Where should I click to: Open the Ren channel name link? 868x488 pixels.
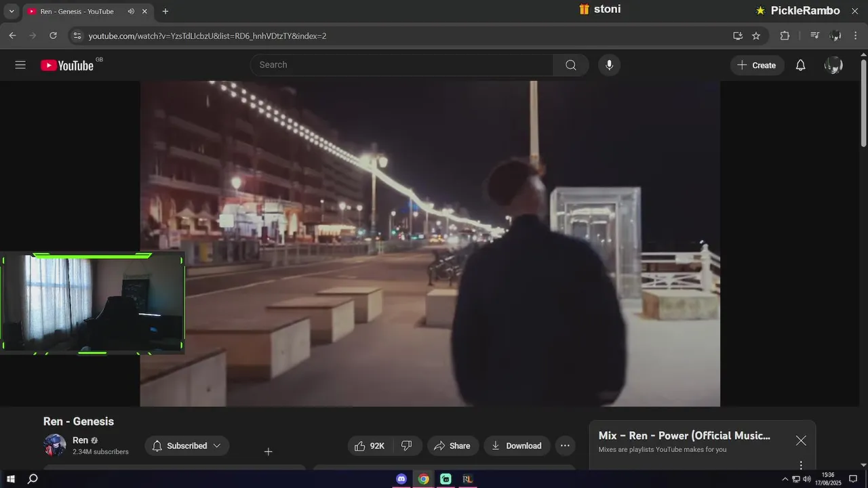pos(80,440)
